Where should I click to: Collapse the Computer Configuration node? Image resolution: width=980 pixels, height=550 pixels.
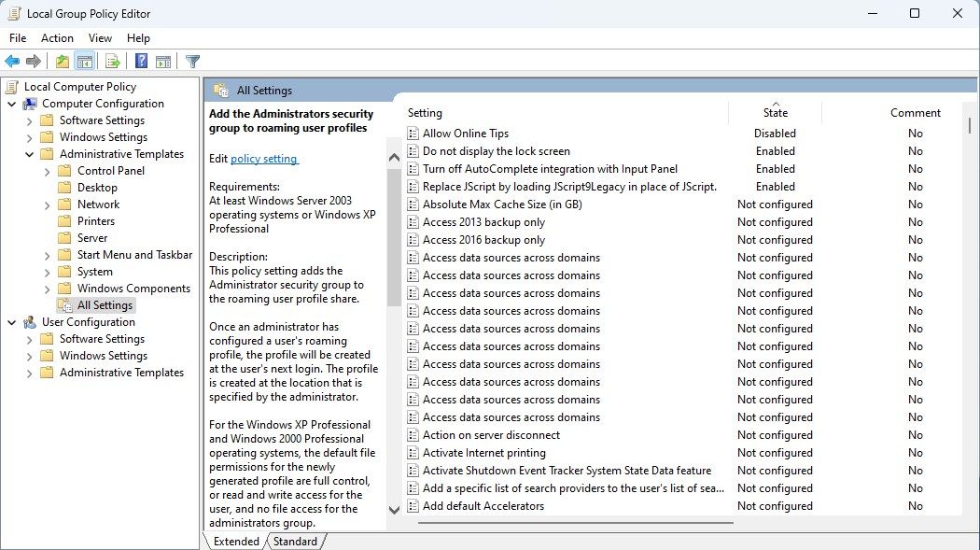[x=12, y=104]
